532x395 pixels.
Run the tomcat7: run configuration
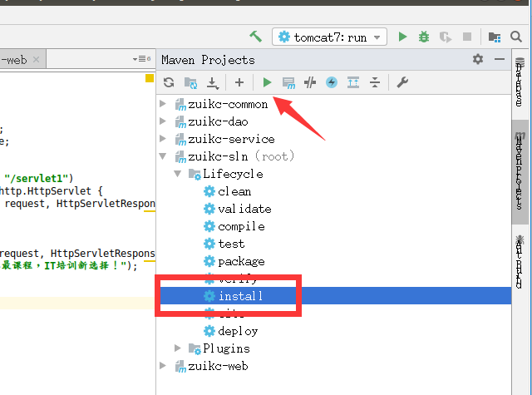tap(402, 37)
